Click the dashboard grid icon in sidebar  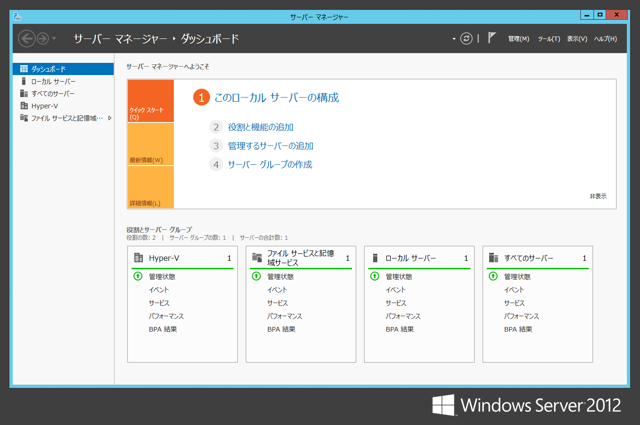point(24,69)
